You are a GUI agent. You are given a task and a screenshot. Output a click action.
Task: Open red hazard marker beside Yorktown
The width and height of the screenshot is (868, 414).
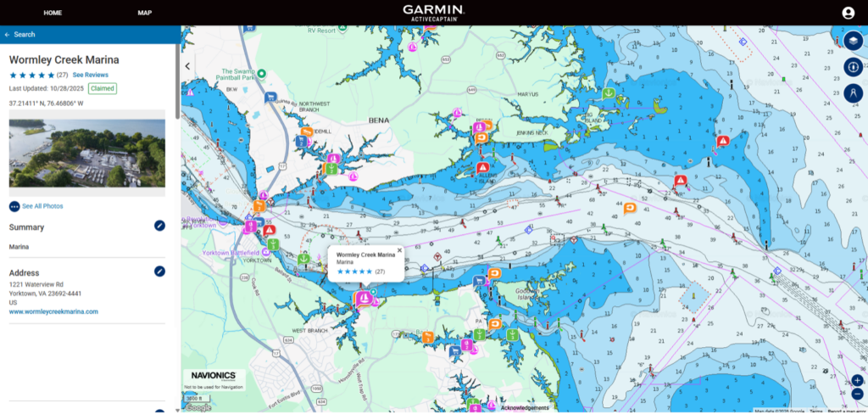coord(269,230)
